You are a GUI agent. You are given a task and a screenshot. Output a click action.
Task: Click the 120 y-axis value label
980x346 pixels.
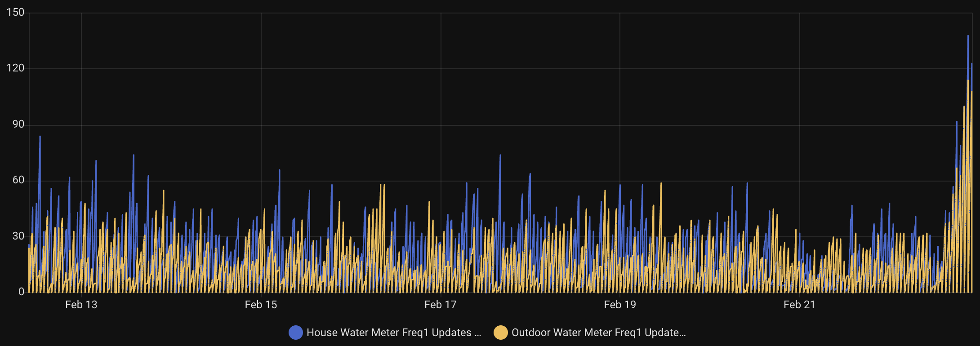pyautogui.click(x=15, y=68)
